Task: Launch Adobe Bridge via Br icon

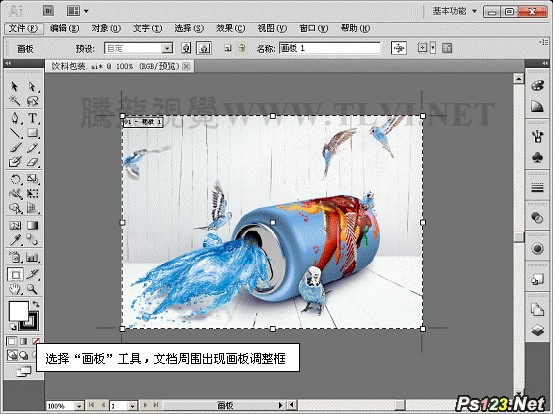Action: click(48, 11)
